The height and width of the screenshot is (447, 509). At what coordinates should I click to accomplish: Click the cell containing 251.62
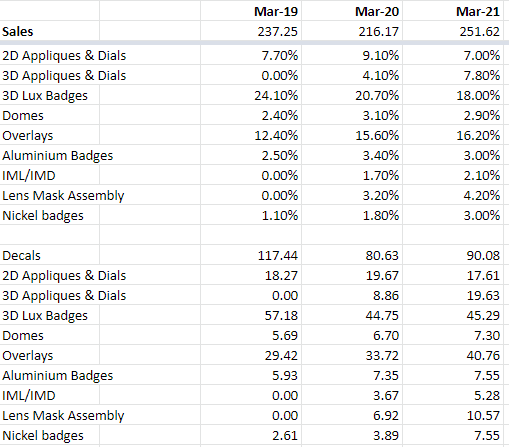(453, 31)
